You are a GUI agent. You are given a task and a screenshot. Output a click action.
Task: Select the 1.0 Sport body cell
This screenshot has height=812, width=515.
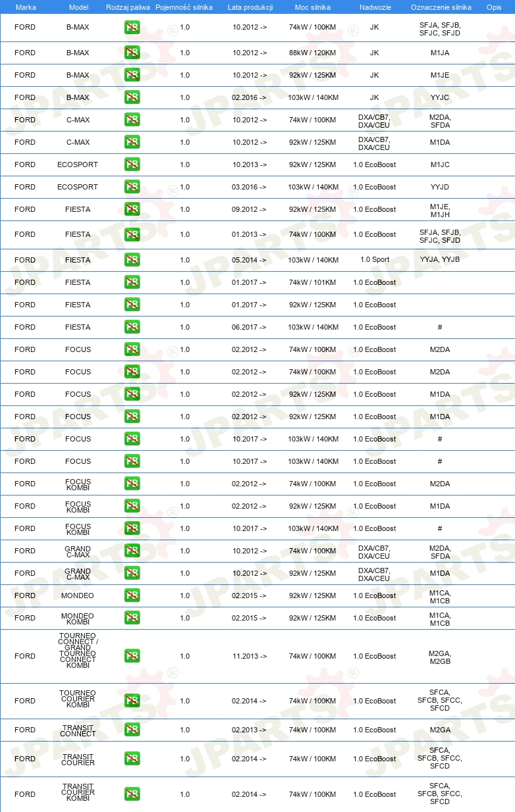375,260
